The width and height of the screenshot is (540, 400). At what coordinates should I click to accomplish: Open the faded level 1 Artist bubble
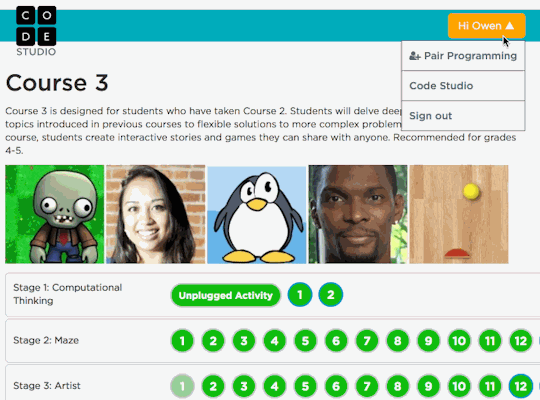click(182, 386)
